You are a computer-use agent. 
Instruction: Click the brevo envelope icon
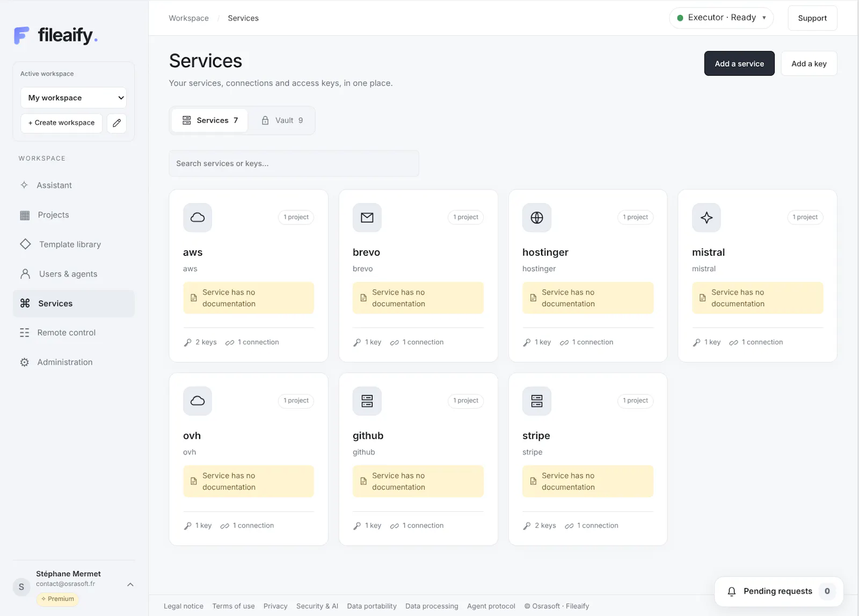pyautogui.click(x=367, y=218)
